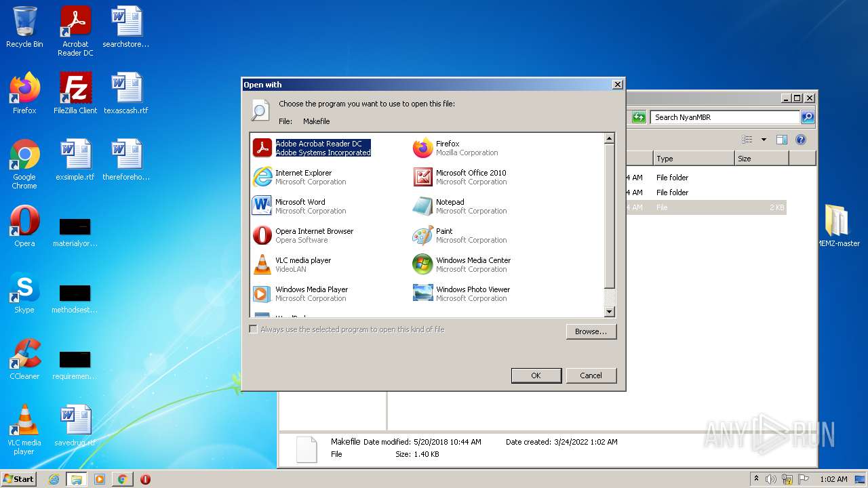
Task: Click the taskbar clock showing 1:02 AM
Action: click(833, 479)
